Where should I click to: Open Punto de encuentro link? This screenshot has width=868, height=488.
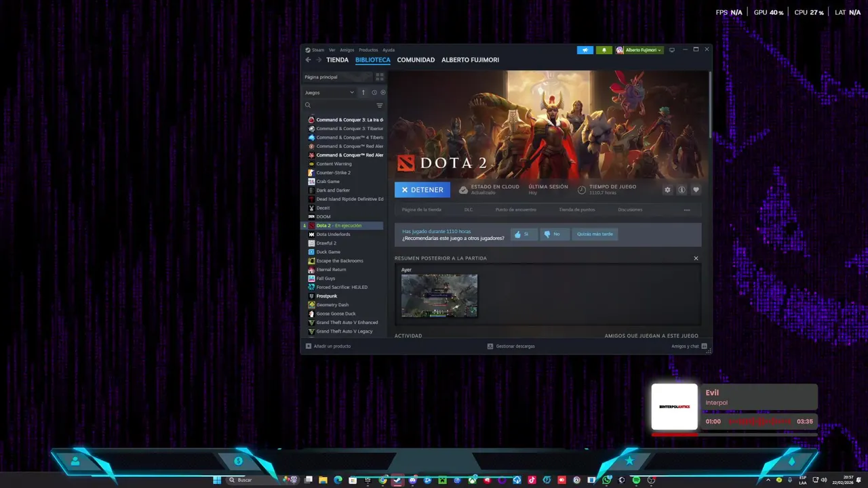[515, 209]
